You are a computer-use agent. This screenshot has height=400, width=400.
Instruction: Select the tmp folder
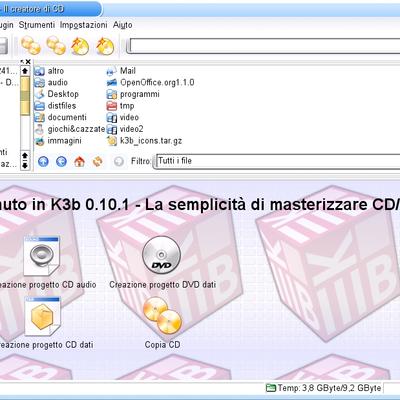(x=120, y=106)
